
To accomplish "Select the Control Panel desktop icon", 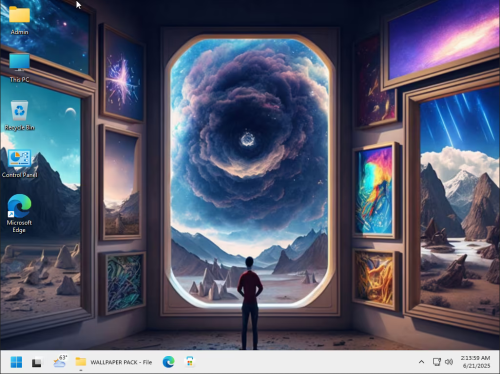I will 19,163.
